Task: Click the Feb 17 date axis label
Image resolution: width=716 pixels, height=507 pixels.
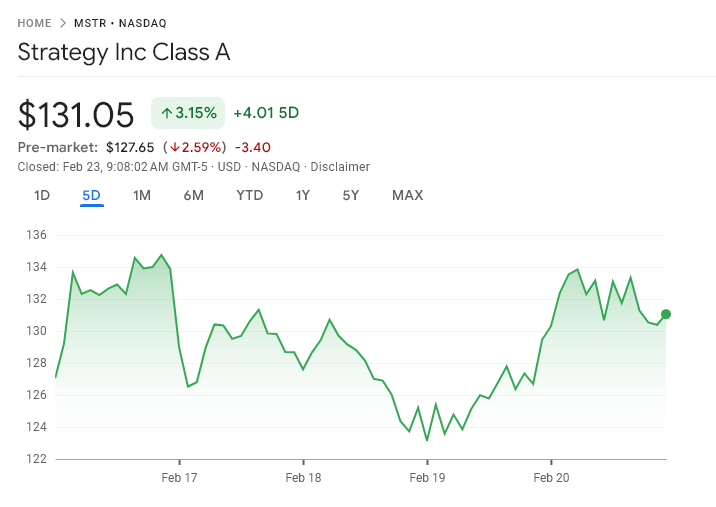Action: tap(179, 478)
